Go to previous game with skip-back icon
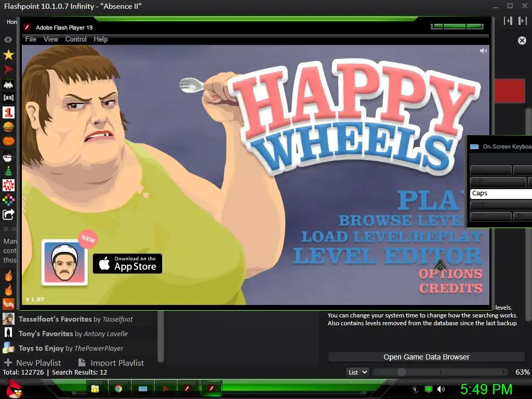The image size is (532, 399). coord(508,21)
